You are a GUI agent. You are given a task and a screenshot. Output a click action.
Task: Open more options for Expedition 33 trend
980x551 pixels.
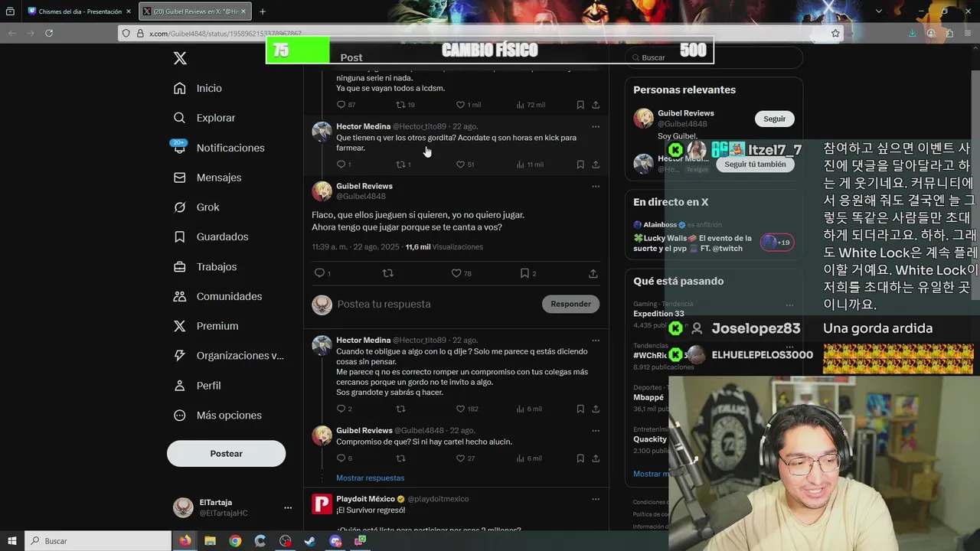click(789, 304)
